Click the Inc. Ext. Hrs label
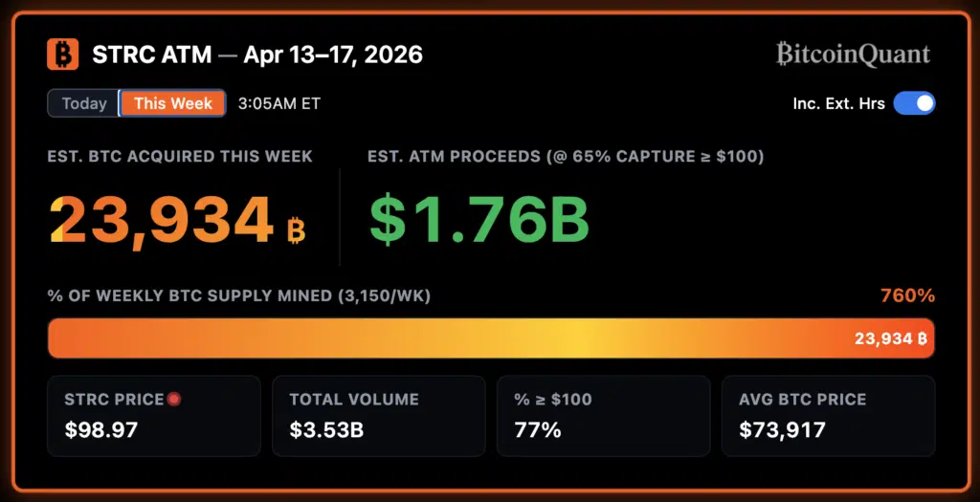Screen dimensions: 980x502 (x=838, y=103)
